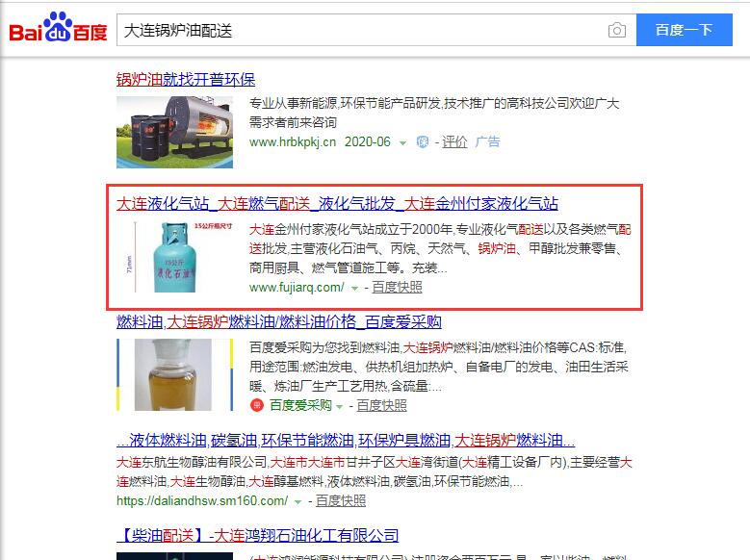The height and width of the screenshot is (560, 750).
Task: Open camera image search icon
Action: pyautogui.click(x=616, y=30)
